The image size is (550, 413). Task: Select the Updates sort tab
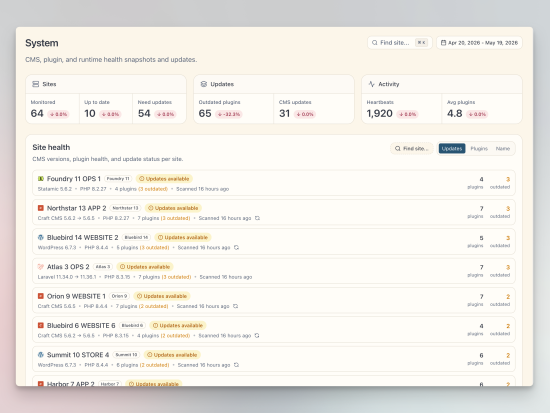452,148
